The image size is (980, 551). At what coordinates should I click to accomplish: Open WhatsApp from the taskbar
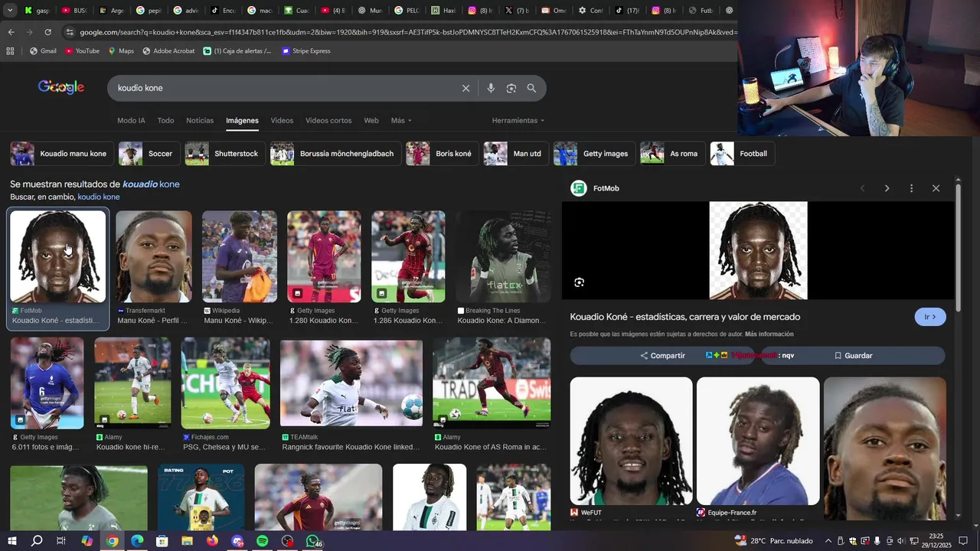click(x=312, y=541)
